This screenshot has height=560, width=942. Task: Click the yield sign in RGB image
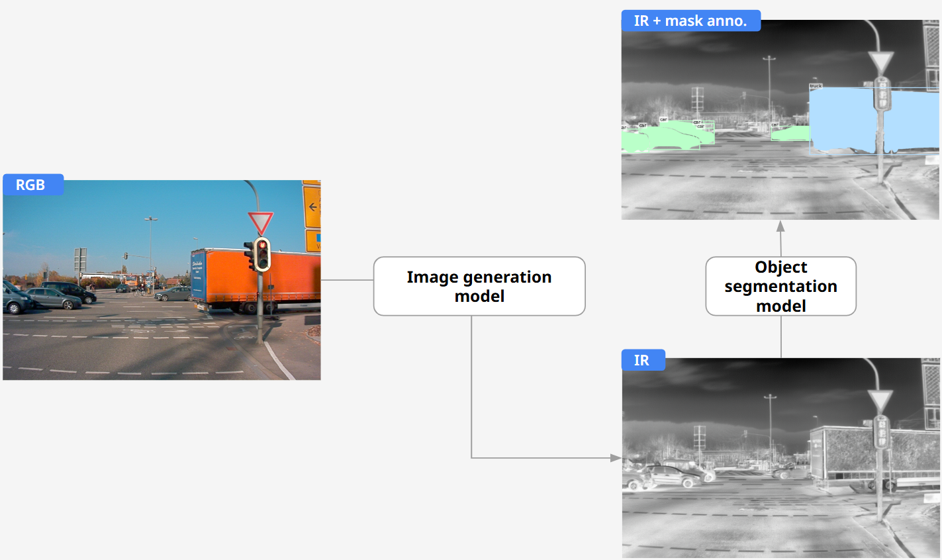coord(260,223)
